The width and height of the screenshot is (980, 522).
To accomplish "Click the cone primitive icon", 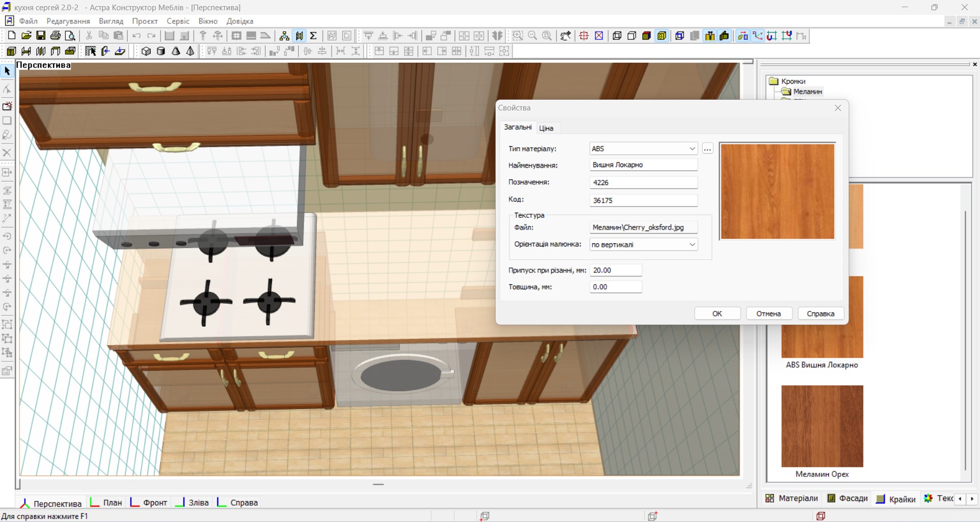I will 176,51.
